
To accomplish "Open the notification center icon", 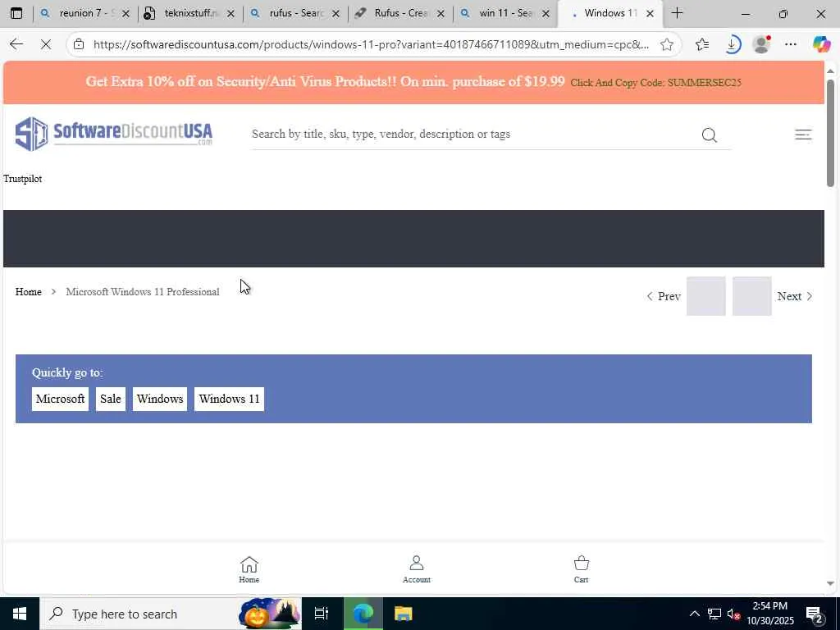I will [x=814, y=614].
